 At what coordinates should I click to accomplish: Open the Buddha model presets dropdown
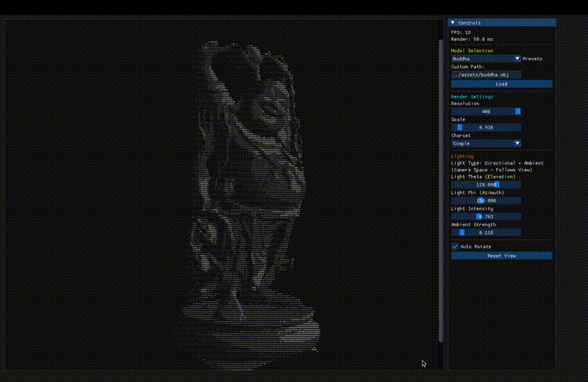point(486,59)
